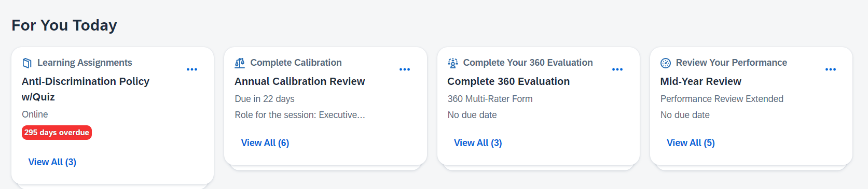
Task: Select the Learning Assignments card header text
Action: [x=85, y=63]
